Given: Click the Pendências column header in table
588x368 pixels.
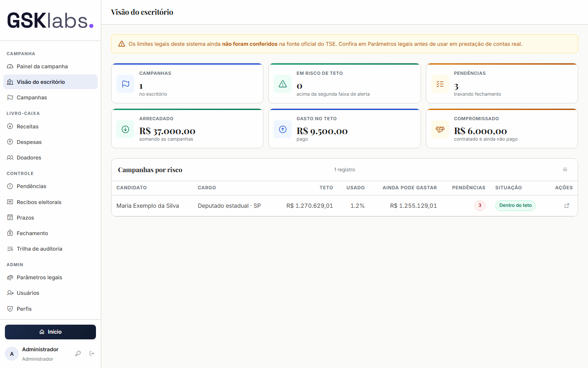Looking at the screenshot, I should tap(469, 188).
